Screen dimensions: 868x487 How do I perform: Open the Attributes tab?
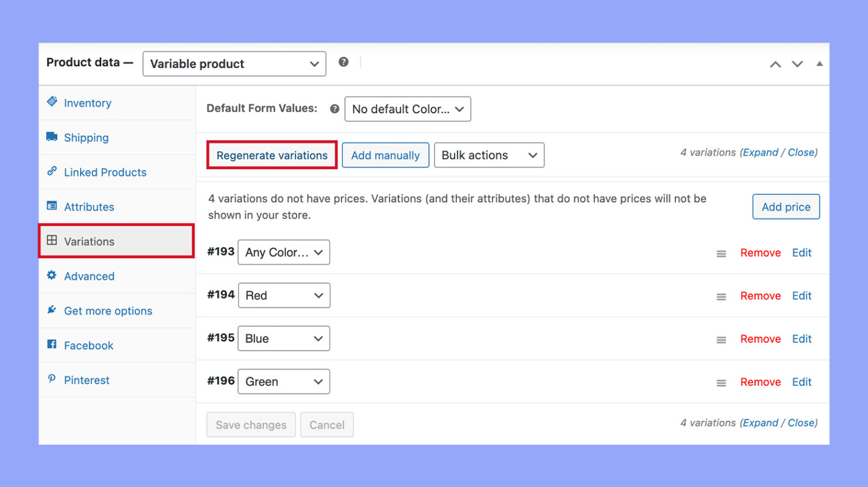89,207
